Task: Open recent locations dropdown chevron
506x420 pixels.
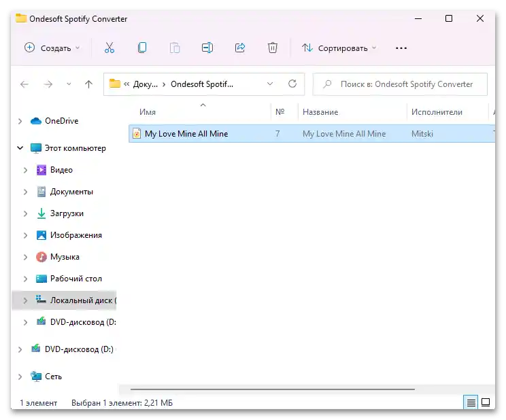Action: (69, 84)
